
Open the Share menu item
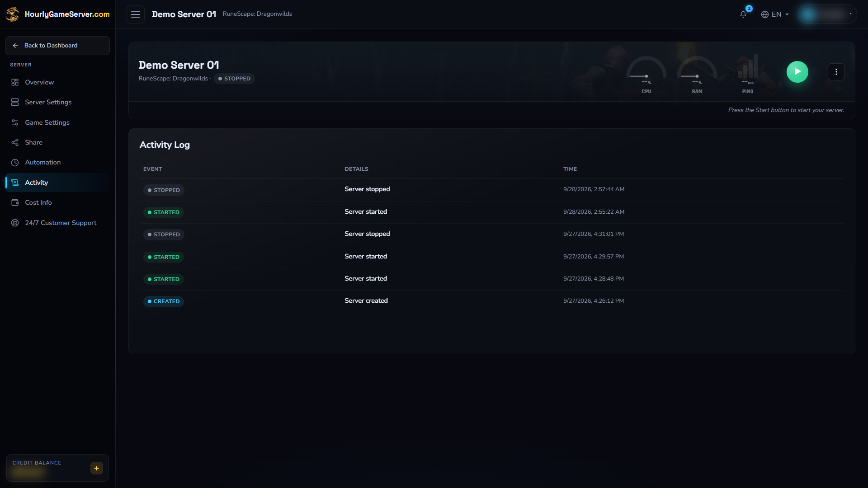[57, 142]
